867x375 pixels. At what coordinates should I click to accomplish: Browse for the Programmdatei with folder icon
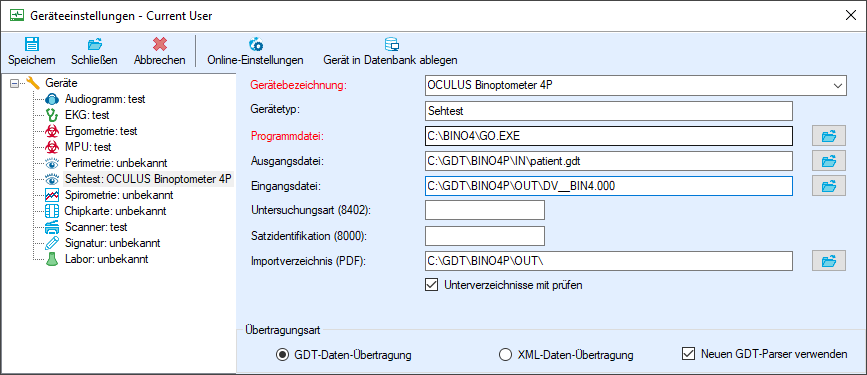point(828,136)
